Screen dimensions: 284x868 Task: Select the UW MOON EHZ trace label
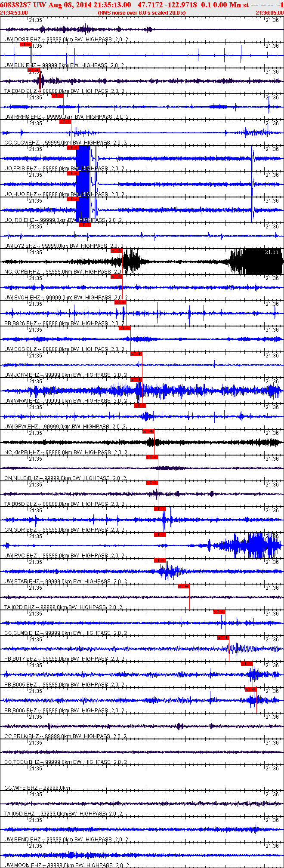tap(67, 865)
